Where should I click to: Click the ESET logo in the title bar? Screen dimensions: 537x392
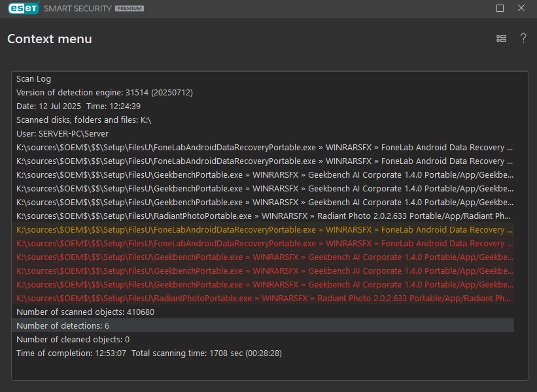click(24, 8)
